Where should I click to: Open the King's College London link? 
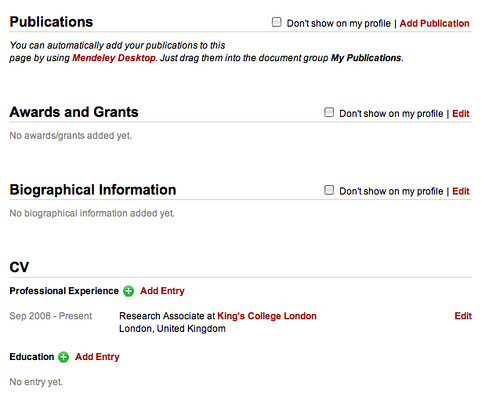pos(267,316)
